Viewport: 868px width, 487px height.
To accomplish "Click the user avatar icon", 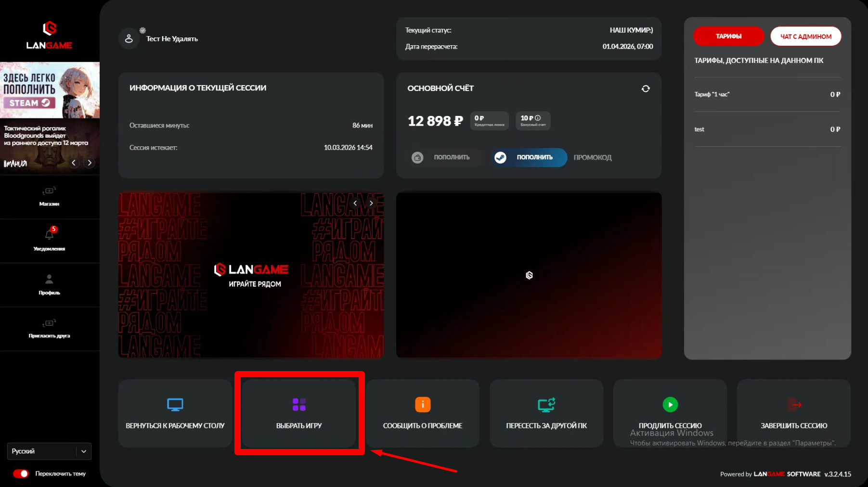I will pos(129,38).
